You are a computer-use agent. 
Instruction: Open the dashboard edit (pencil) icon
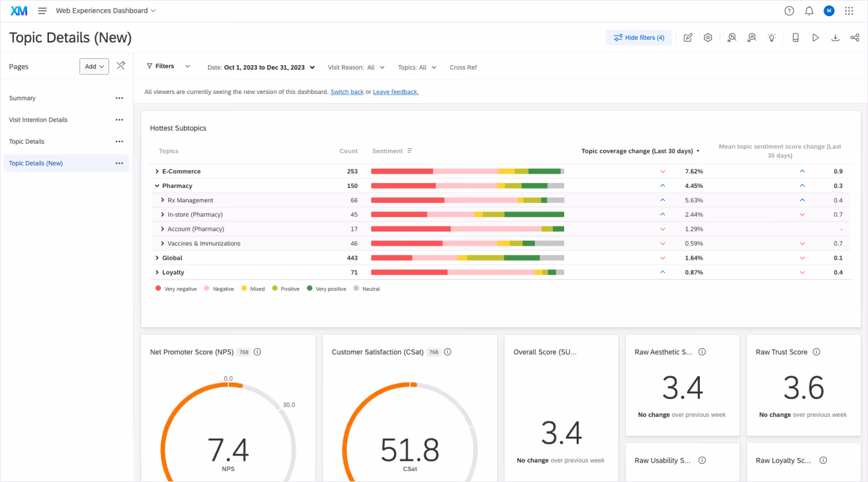click(688, 37)
